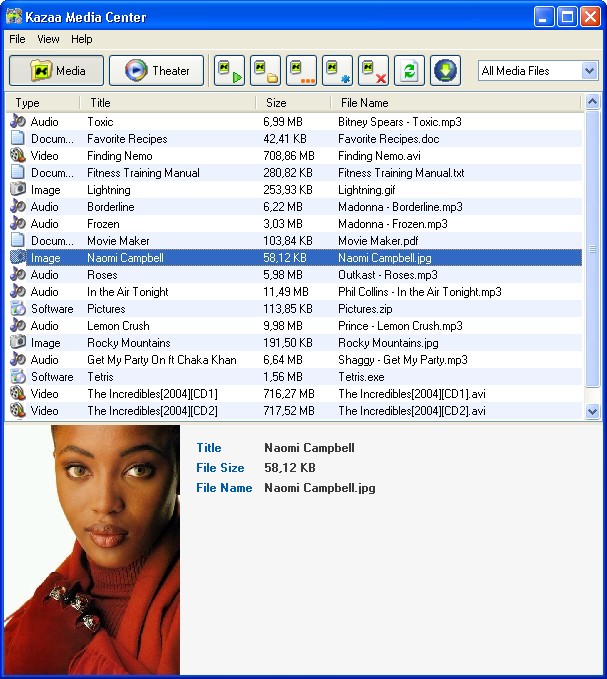This screenshot has width=607, height=679.
Task: Click the green refresh arrows icon
Action: coord(409,71)
